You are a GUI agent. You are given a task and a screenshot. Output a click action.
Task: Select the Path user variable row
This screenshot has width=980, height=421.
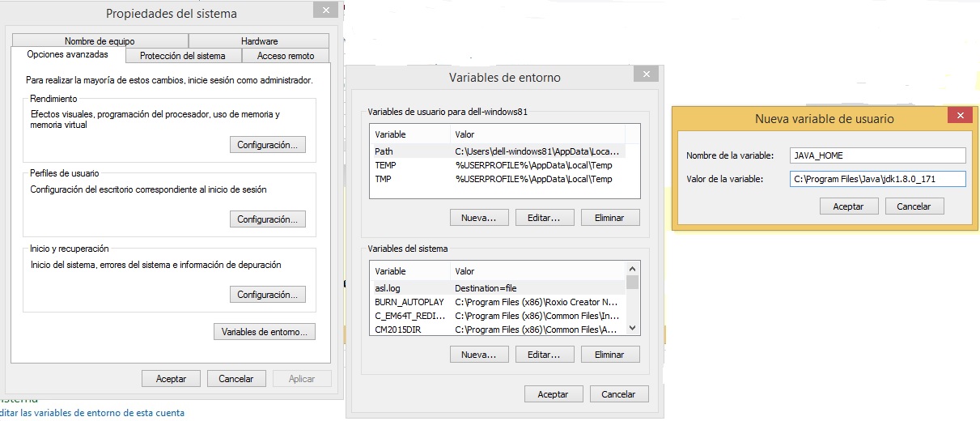point(496,151)
